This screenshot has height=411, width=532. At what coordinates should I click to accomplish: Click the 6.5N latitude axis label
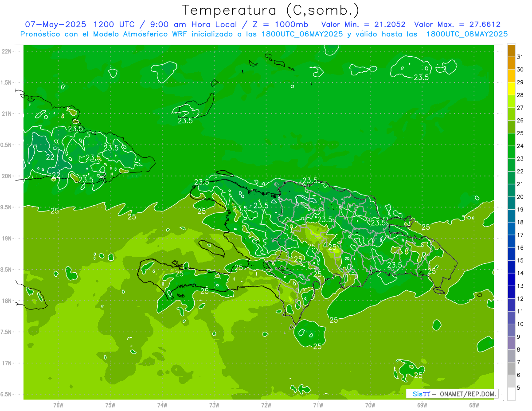tap(6, 394)
